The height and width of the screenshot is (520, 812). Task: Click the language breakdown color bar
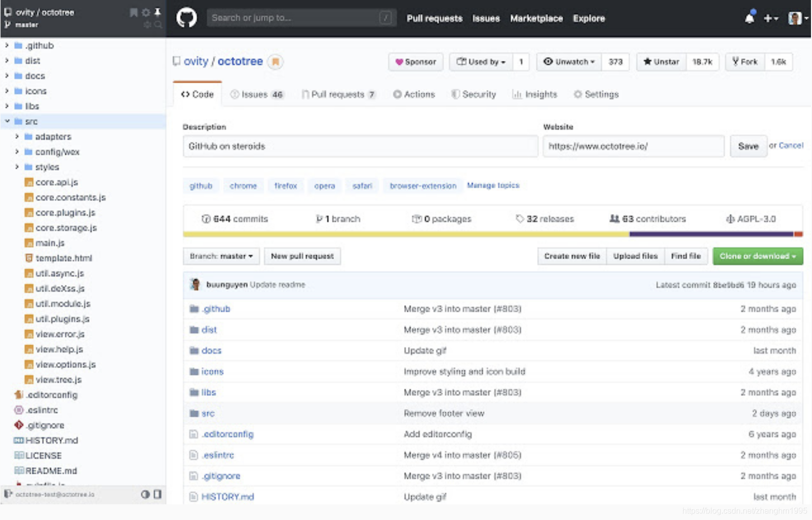pyautogui.click(x=493, y=234)
